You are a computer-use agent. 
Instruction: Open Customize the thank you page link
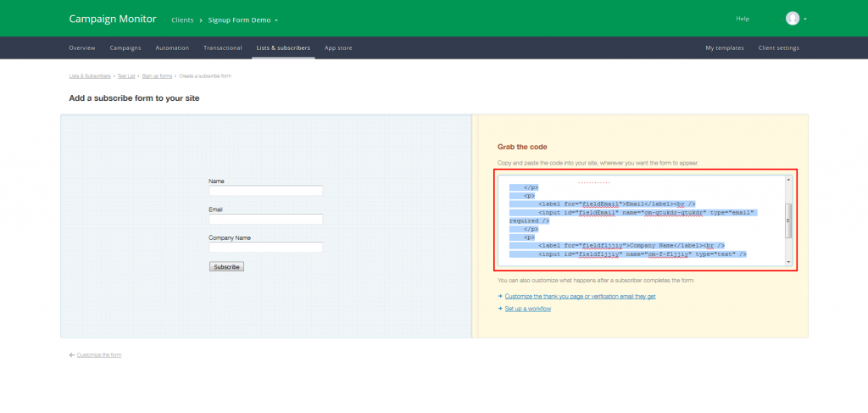tap(580, 297)
